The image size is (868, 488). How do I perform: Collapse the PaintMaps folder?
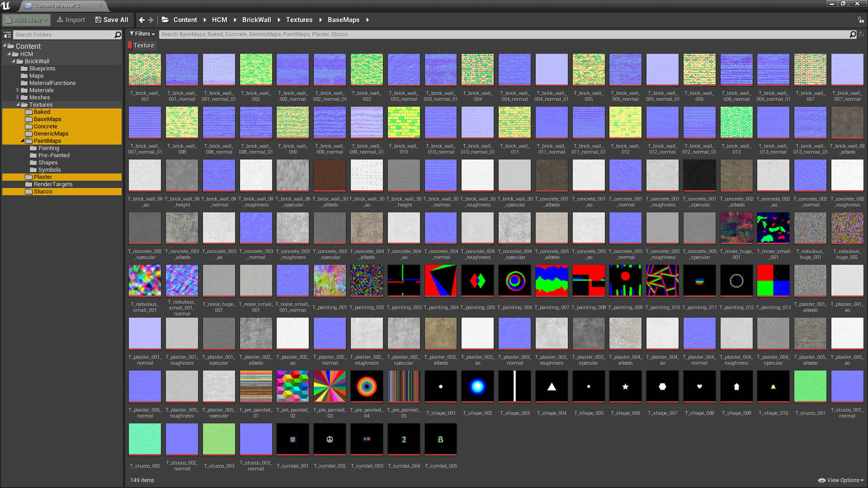click(x=23, y=141)
